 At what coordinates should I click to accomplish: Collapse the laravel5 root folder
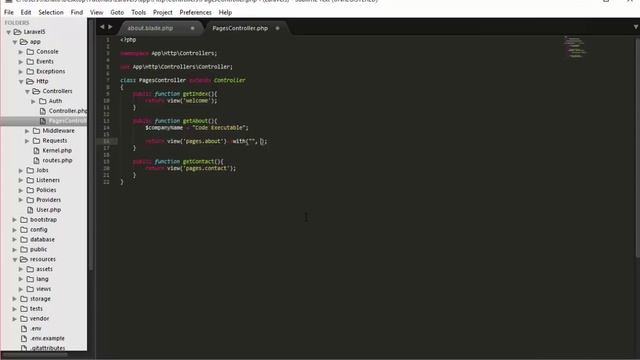9,32
